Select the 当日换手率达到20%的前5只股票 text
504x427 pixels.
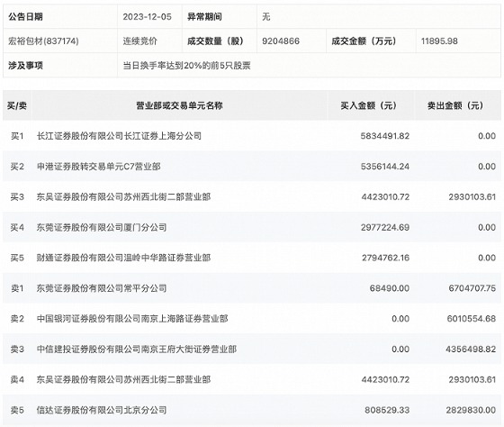186,66
